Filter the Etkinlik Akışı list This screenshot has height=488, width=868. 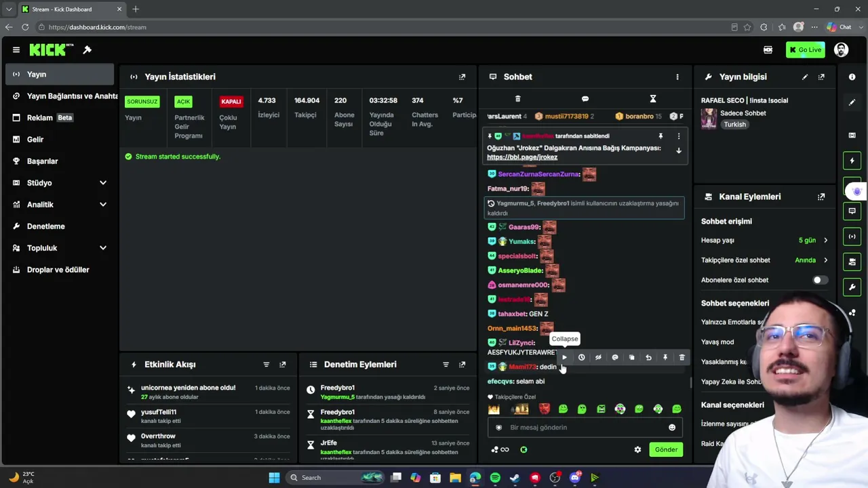click(x=266, y=365)
